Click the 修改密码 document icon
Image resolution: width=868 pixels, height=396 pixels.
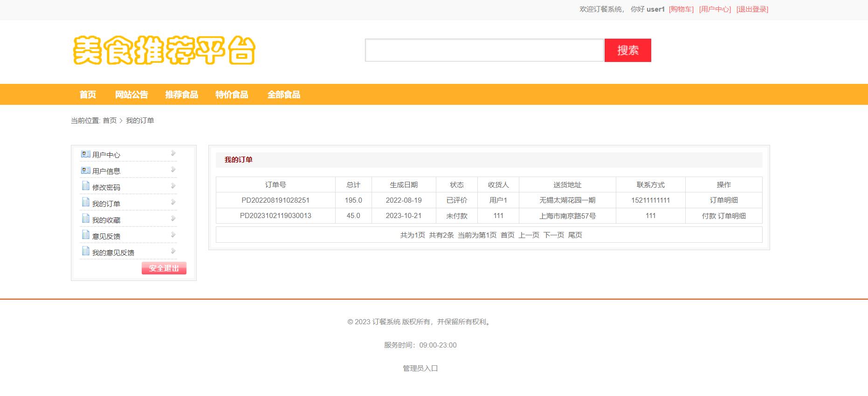86,186
